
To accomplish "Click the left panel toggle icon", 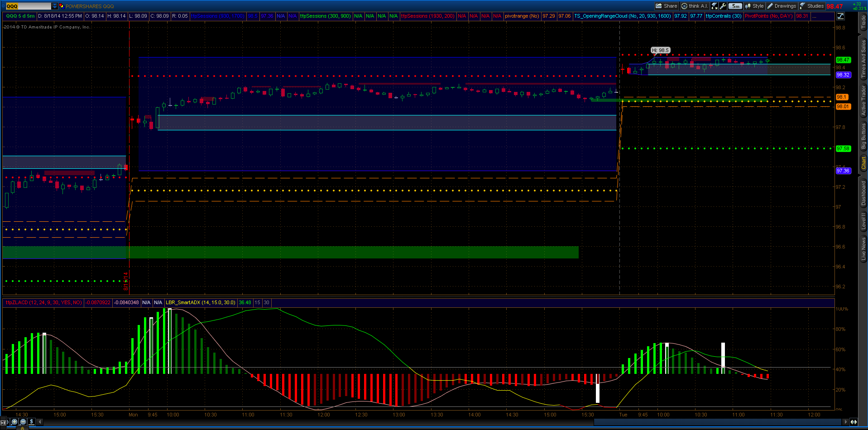I will (x=4, y=422).
